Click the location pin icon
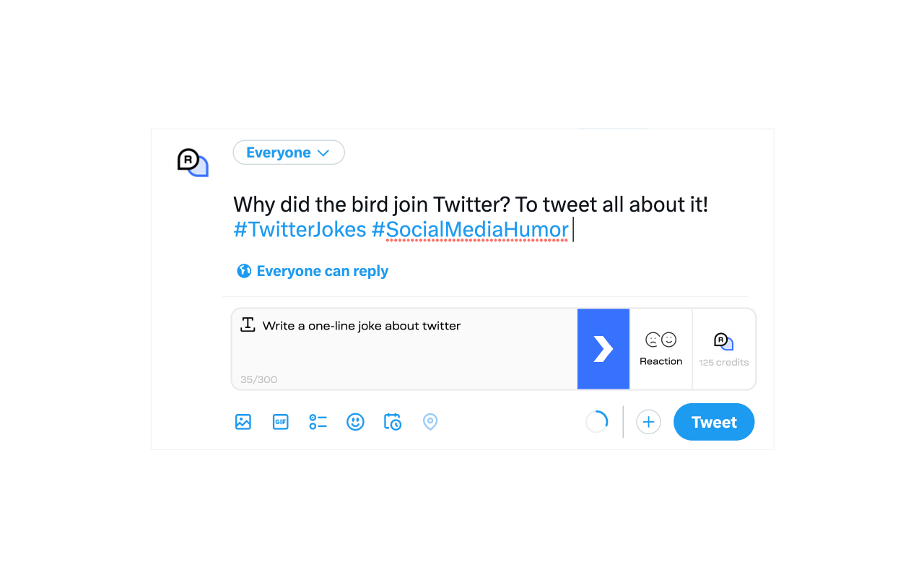The image size is (924, 578). tap(430, 422)
